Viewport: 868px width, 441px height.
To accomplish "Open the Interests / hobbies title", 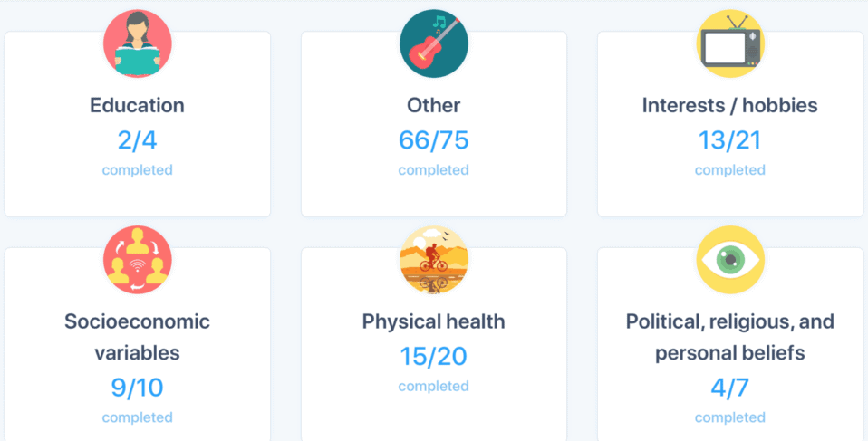I will (x=730, y=105).
